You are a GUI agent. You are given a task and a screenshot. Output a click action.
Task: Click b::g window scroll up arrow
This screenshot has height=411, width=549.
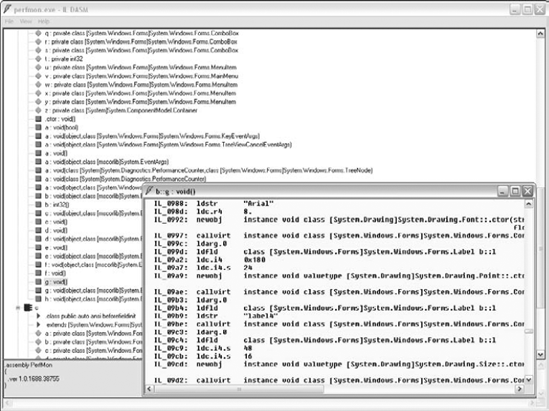[x=528, y=204]
